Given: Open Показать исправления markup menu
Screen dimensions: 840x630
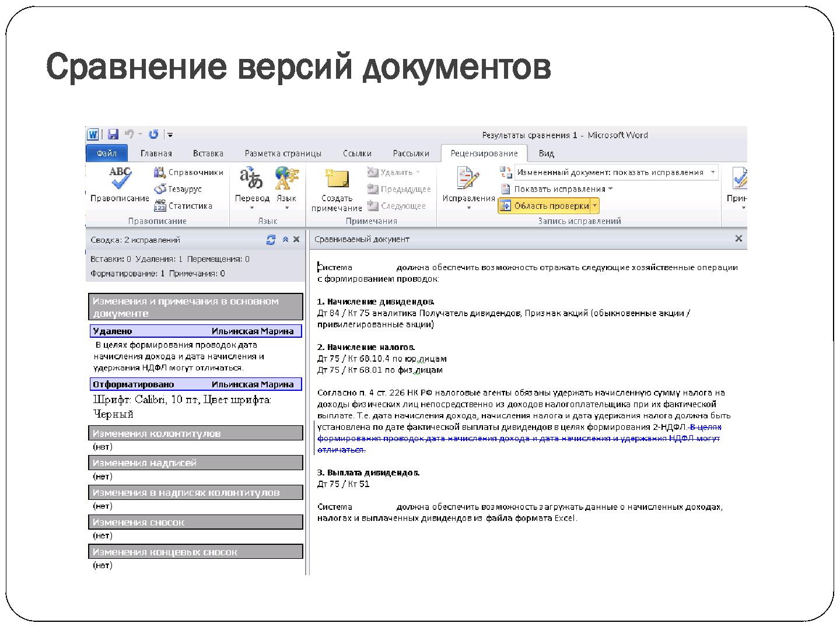Looking at the screenshot, I should tap(557, 189).
